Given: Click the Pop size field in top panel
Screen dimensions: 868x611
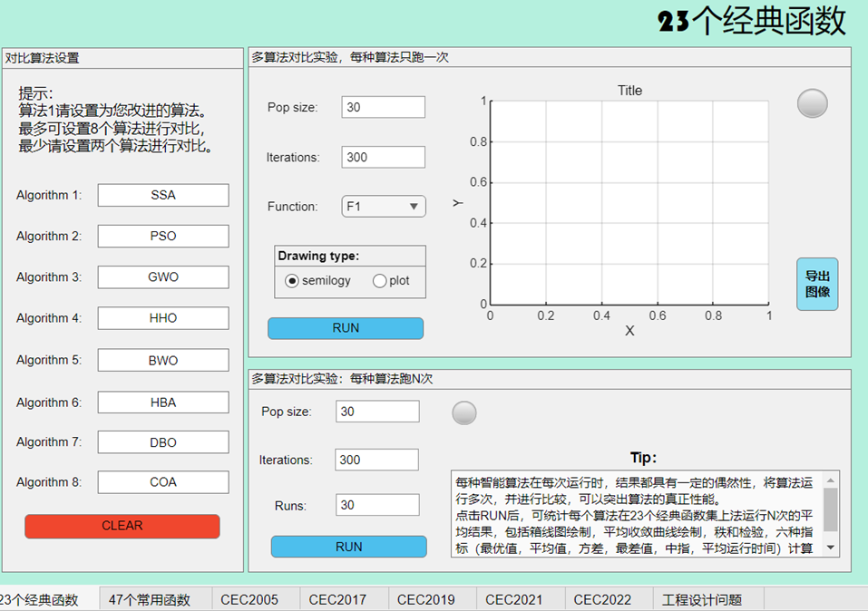Looking at the screenshot, I should tap(382, 106).
